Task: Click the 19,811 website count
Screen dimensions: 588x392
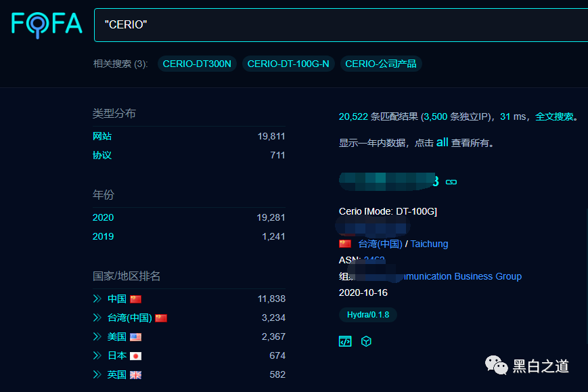Action: [x=271, y=136]
